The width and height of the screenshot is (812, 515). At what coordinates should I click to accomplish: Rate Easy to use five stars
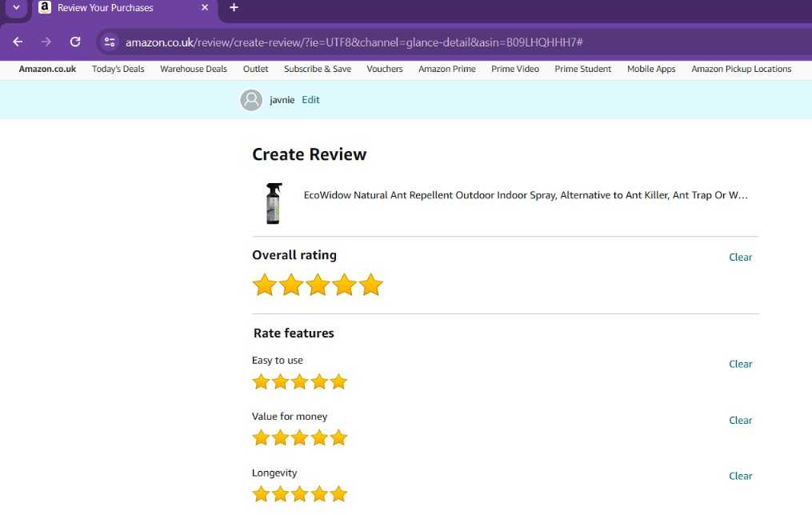pos(338,382)
